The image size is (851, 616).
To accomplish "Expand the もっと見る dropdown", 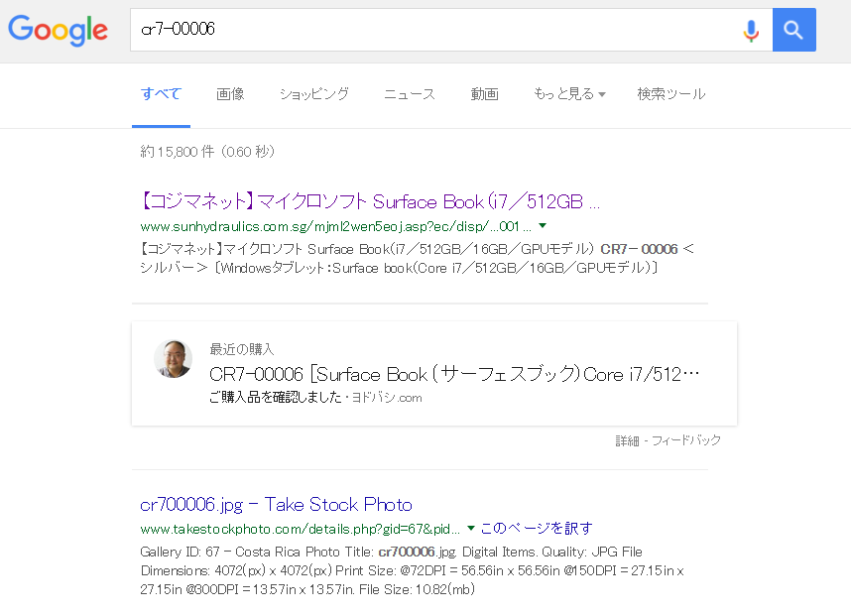I will pyautogui.click(x=569, y=94).
